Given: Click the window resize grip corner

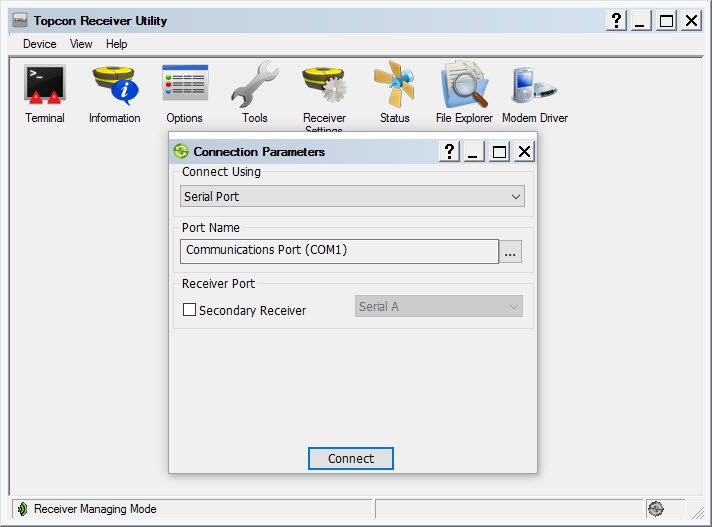Looking at the screenshot, I should point(697,512).
